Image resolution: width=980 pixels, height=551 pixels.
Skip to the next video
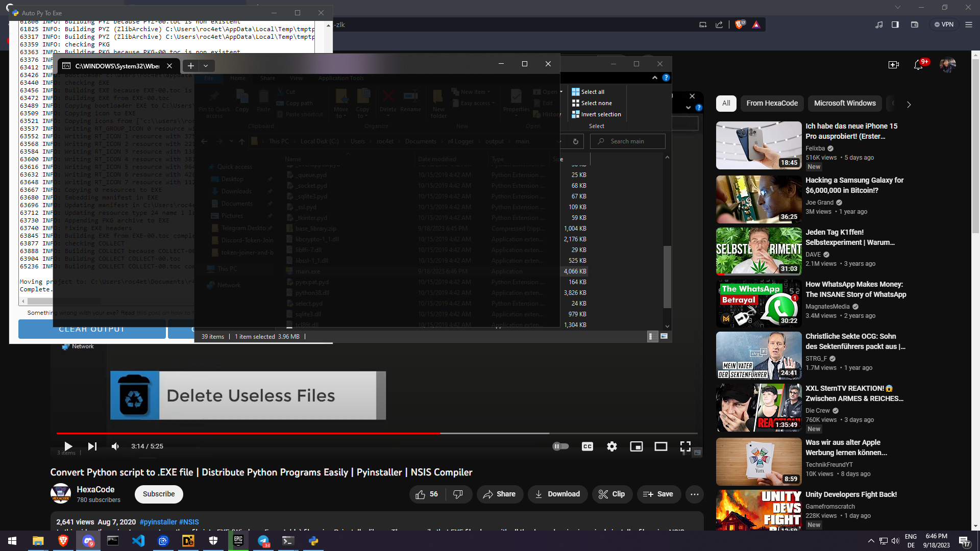(x=92, y=446)
